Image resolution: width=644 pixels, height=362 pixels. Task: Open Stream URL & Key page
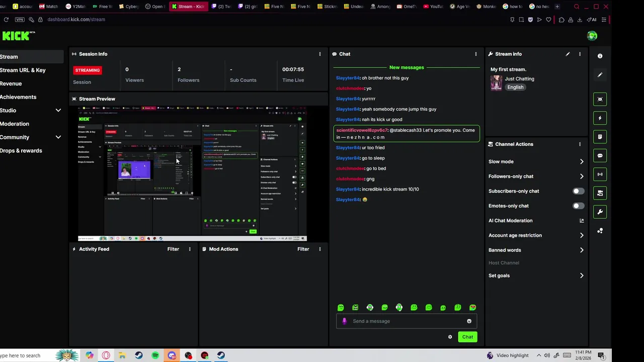click(x=23, y=70)
